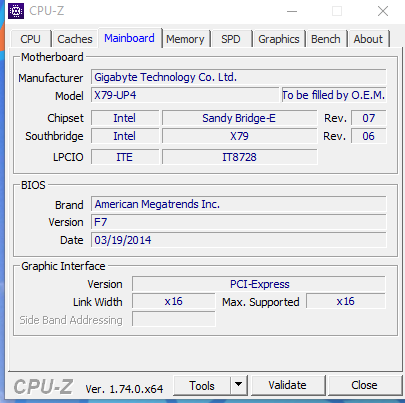
Task: Select the Mainboard tab
Action: click(129, 38)
